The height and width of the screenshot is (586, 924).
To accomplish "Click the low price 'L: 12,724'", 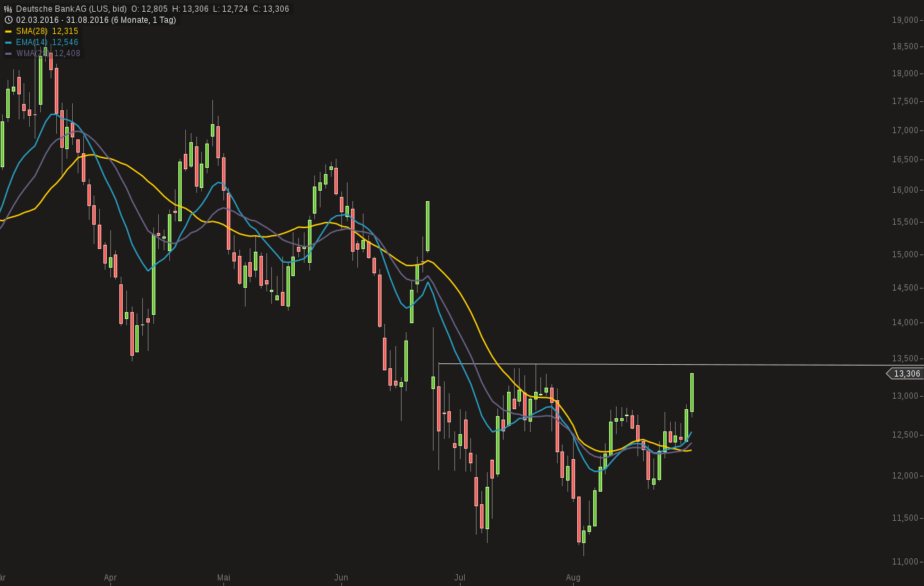I will click(230, 9).
